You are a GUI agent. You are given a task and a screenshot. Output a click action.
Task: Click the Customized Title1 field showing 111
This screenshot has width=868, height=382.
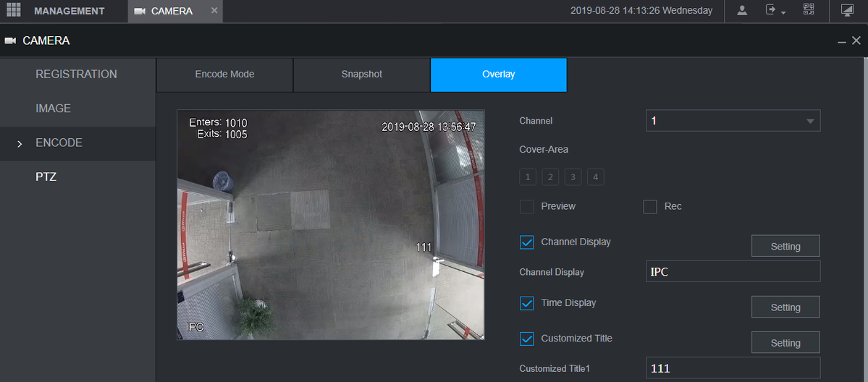click(x=733, y=368)
